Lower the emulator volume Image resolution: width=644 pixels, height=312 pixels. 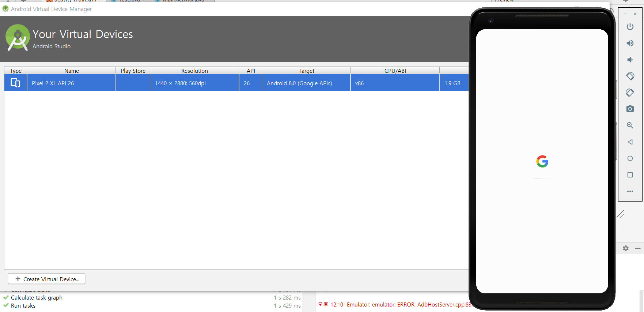[630, 60]
